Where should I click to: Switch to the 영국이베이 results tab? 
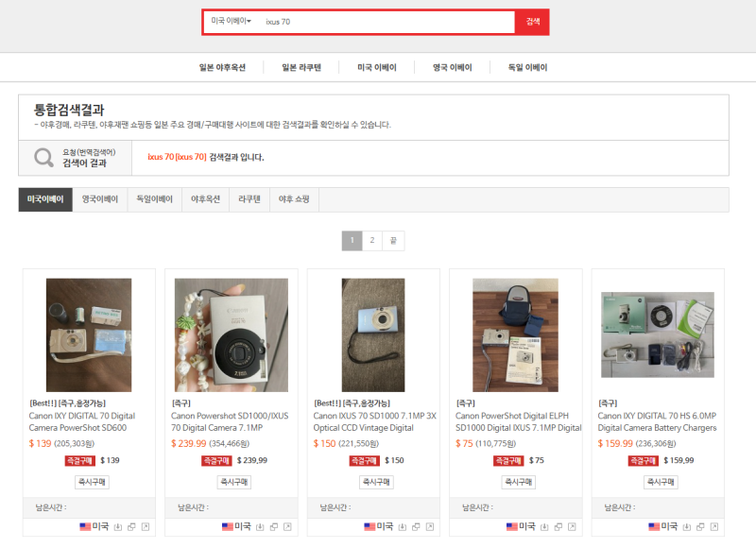click(x=100, y=199)
